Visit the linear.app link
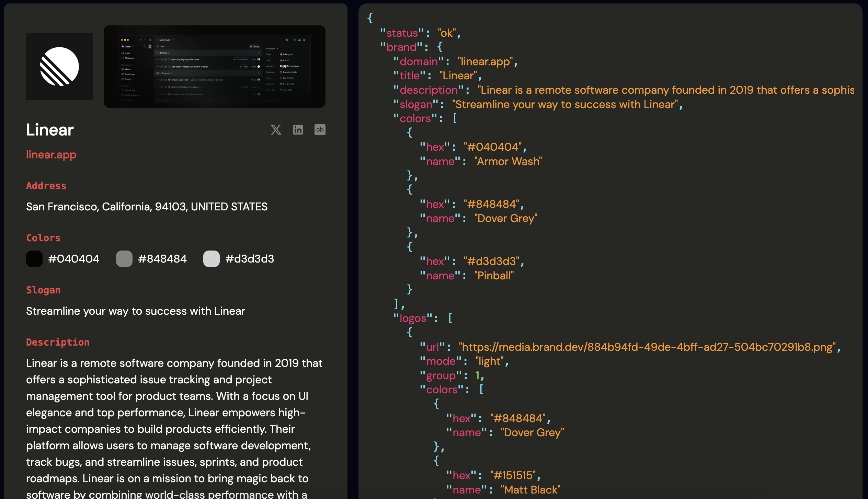 coord(51,154)
